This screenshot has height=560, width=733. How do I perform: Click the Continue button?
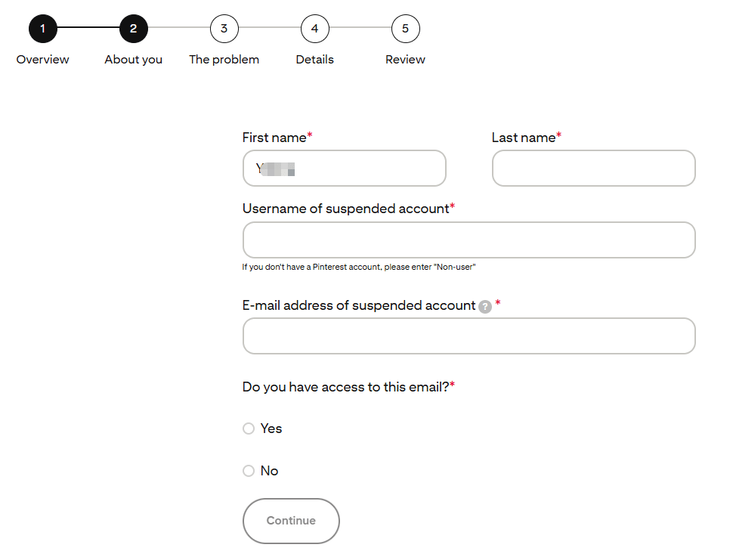[x=291, y=521]
